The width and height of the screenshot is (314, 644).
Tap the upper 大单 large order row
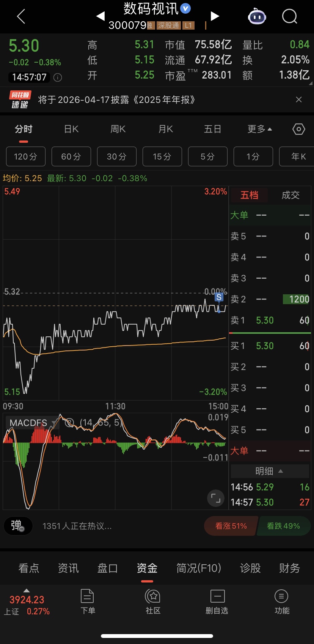[x=270, y=215]
